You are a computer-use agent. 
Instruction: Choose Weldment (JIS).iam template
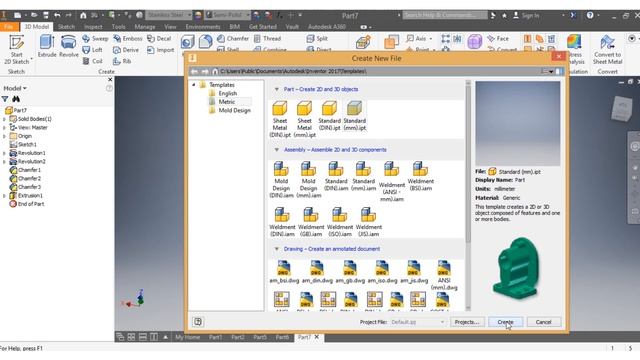click(x=369, y=222)
